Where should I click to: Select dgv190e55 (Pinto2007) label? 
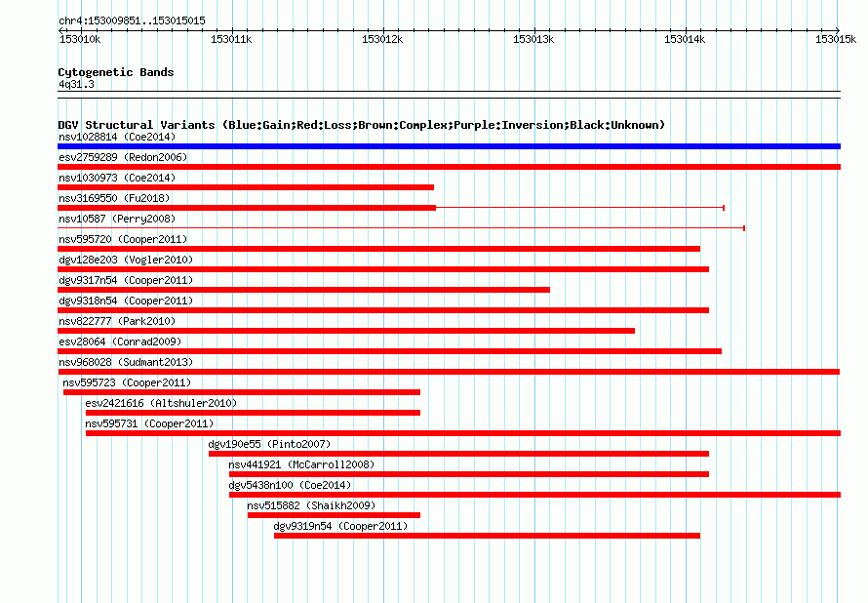tap(269, 444)
